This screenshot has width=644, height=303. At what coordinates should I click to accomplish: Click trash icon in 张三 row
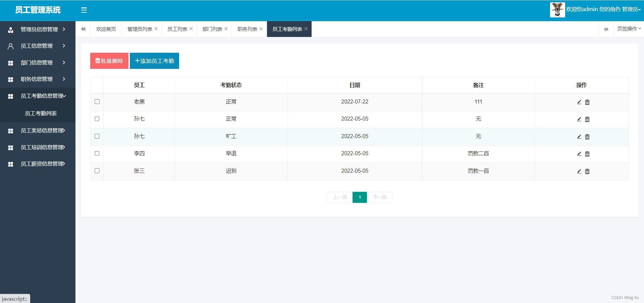coord(587,171)
